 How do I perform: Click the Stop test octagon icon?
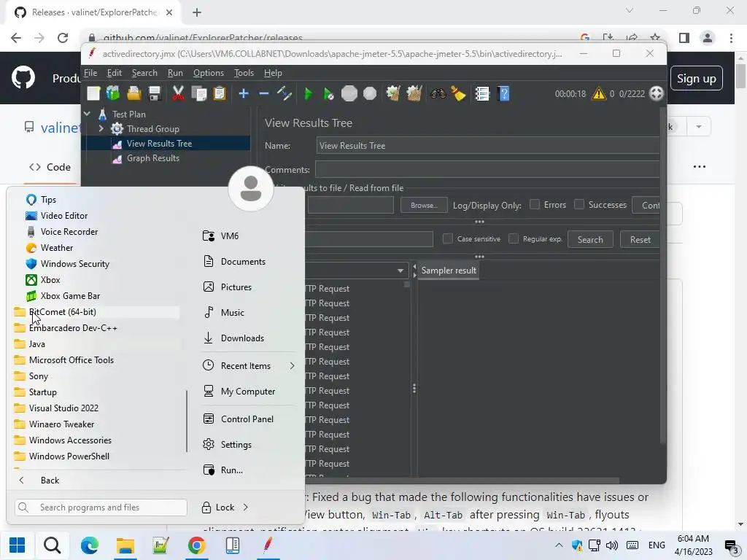click(x=349, y=93)
